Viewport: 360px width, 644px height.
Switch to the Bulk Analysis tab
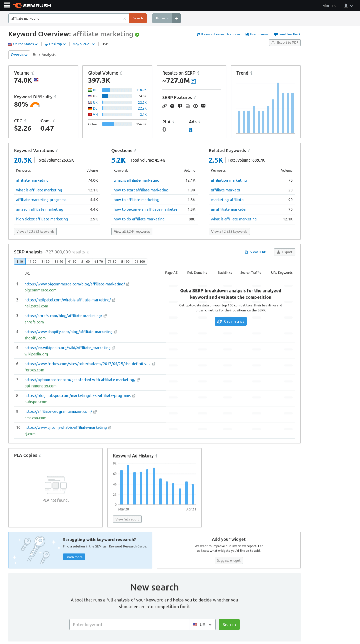[44, 55]
